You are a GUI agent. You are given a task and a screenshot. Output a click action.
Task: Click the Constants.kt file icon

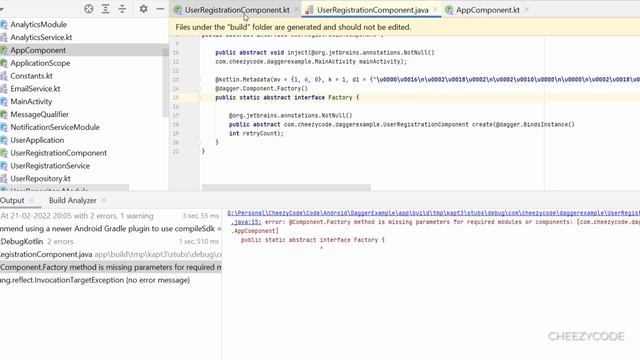point(4,76)
